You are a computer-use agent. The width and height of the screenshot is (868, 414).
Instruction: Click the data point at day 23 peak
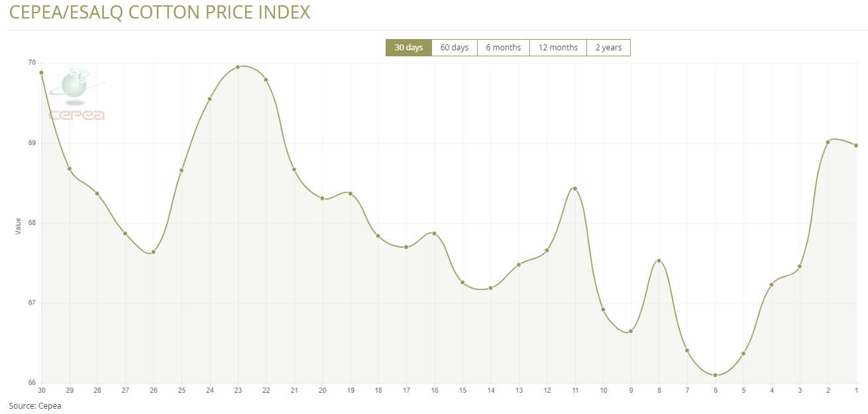point(238,67)
